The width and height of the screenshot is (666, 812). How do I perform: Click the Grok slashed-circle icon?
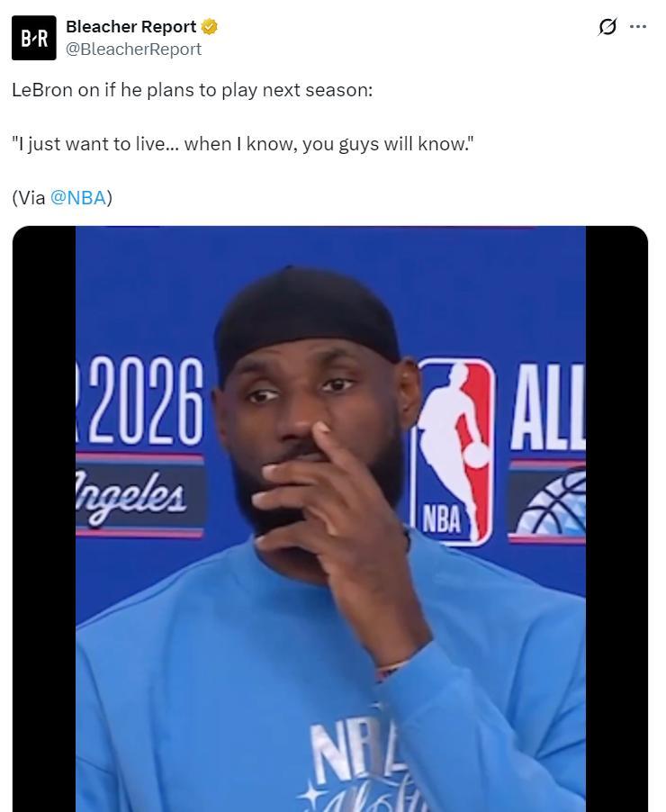(607, 26)
